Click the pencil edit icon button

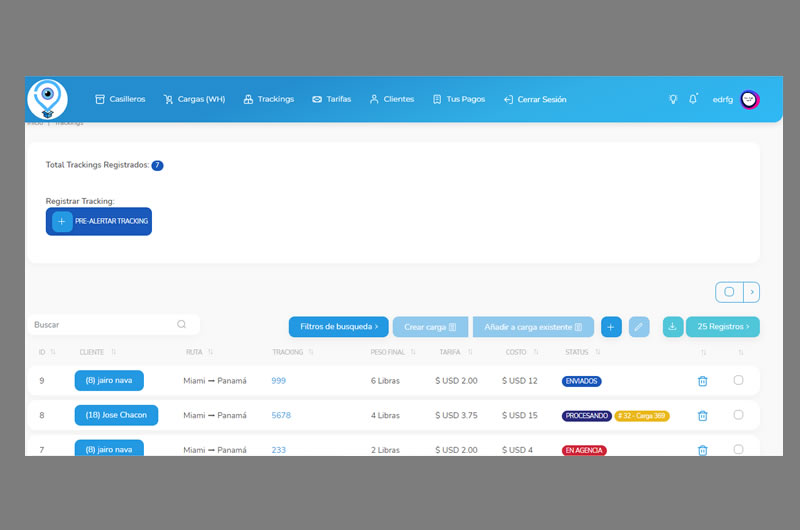[639, 327]
